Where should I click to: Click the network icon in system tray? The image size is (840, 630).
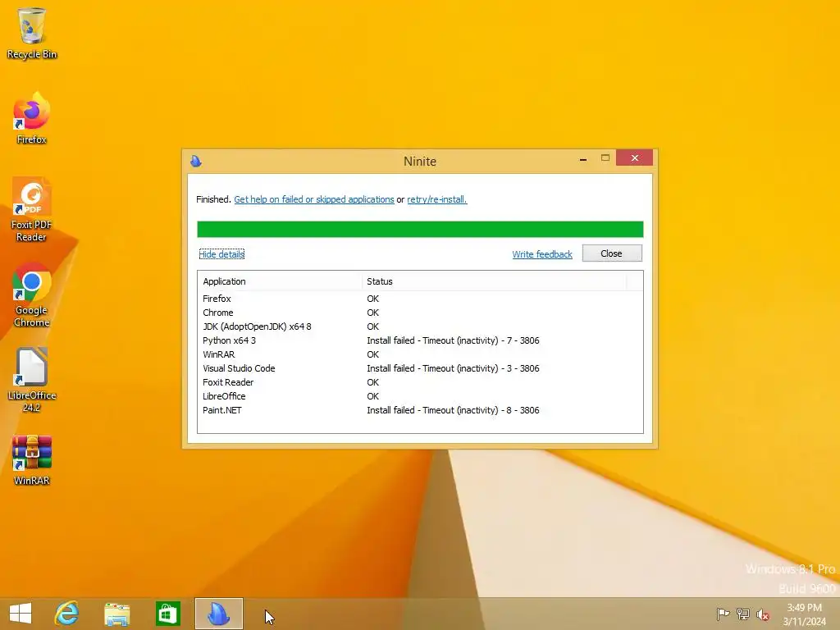pyautogui.click(x=743, y=614)
